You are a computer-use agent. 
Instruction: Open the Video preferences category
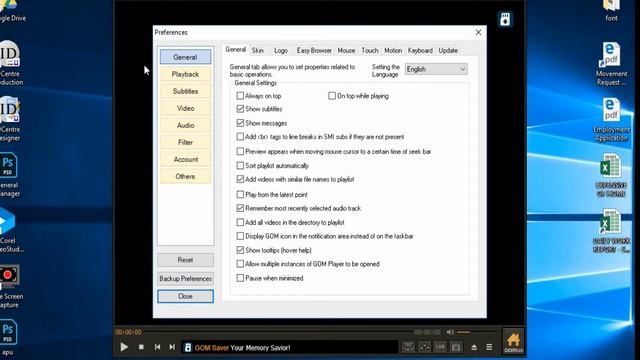185,108
